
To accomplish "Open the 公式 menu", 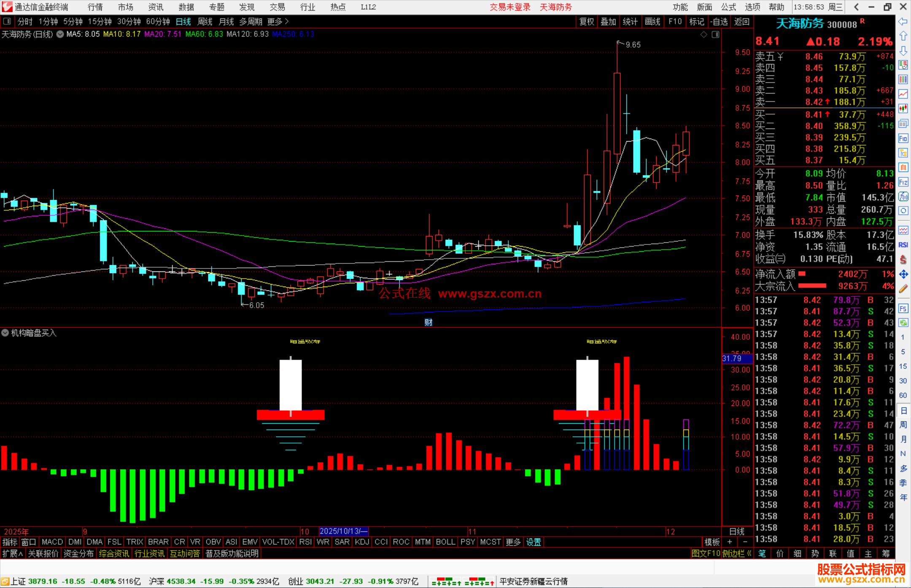I will [x=728, y=7].
